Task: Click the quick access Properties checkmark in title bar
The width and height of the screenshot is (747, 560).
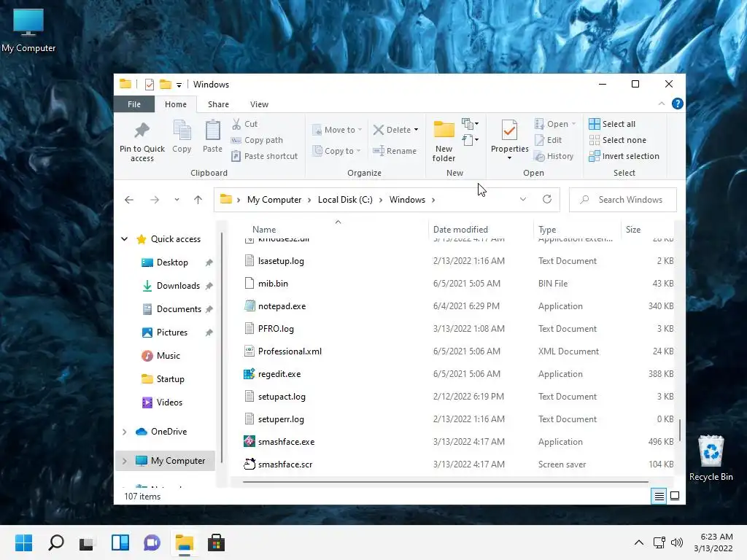Action: [149, 85]
